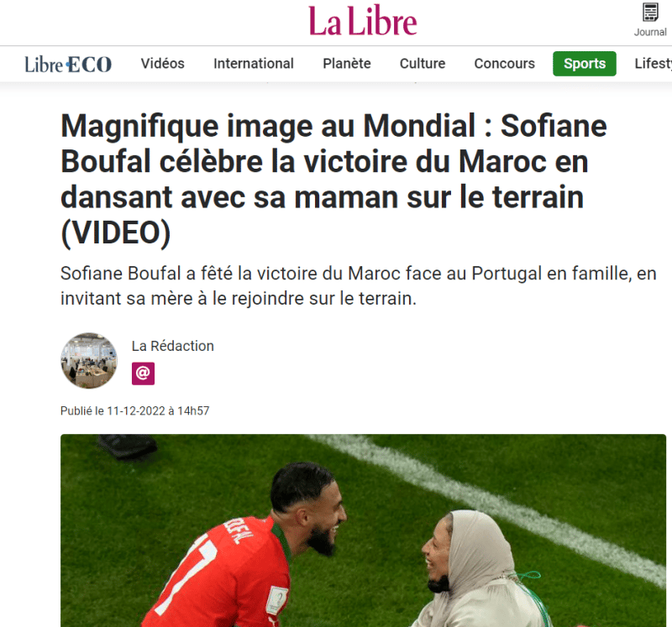The height and width of the screenshot is (627, 672).
Task: Click the article subtitle about Maroc-Portugal
Action: [x=359, y=285]
